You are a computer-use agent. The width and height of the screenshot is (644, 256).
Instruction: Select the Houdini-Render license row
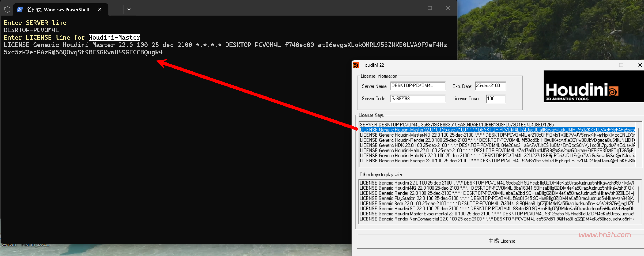coord(497,140)
